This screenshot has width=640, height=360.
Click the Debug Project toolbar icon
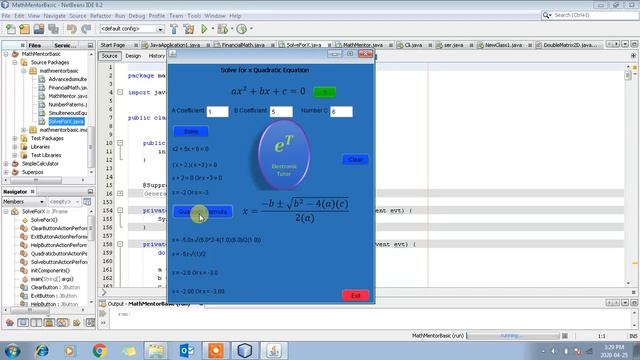coord(222,29)
